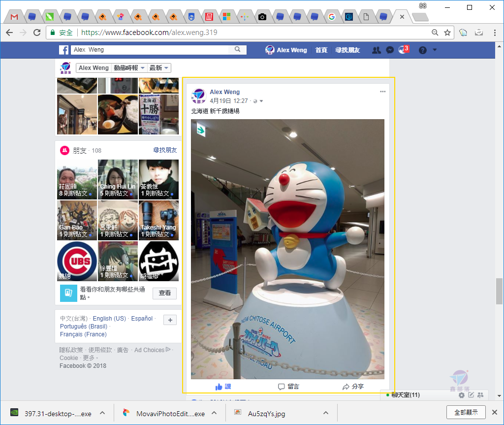The width and height of the screenshot is (504, 425).
Task: Switch to the Microsoft logo tab
Action: pos(227,17)
